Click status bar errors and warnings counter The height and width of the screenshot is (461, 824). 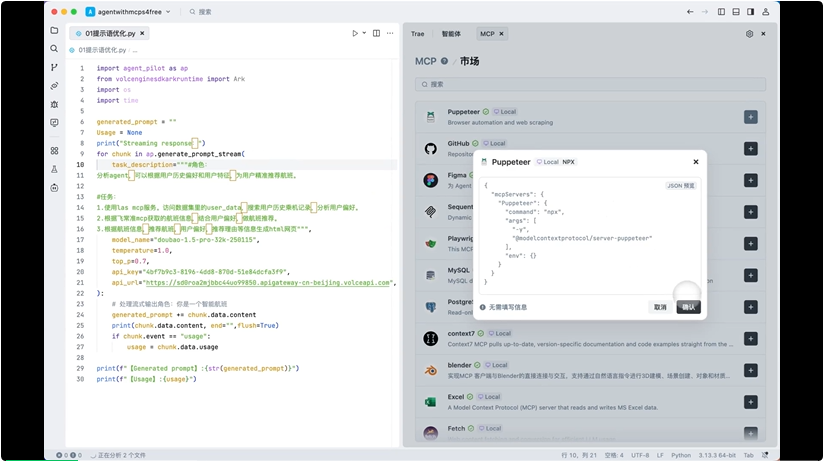coord(69,455)
